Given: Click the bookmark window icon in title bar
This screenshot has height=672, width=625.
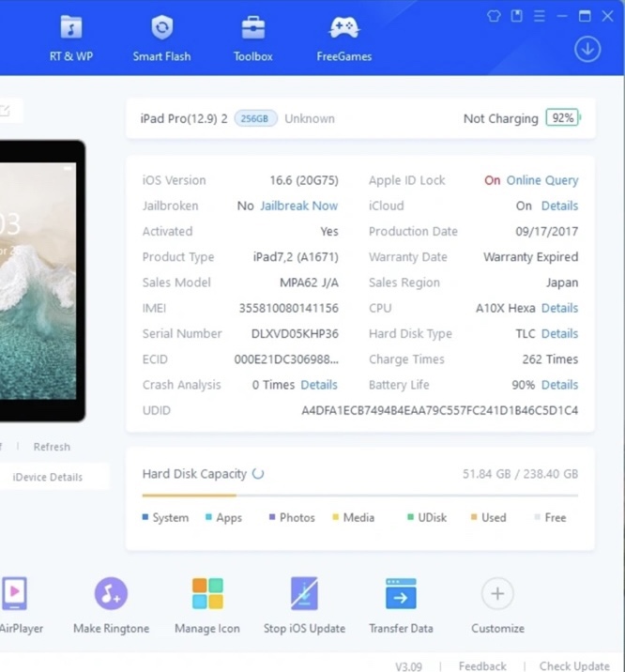Looking at the screenshot, I should 517,16.
